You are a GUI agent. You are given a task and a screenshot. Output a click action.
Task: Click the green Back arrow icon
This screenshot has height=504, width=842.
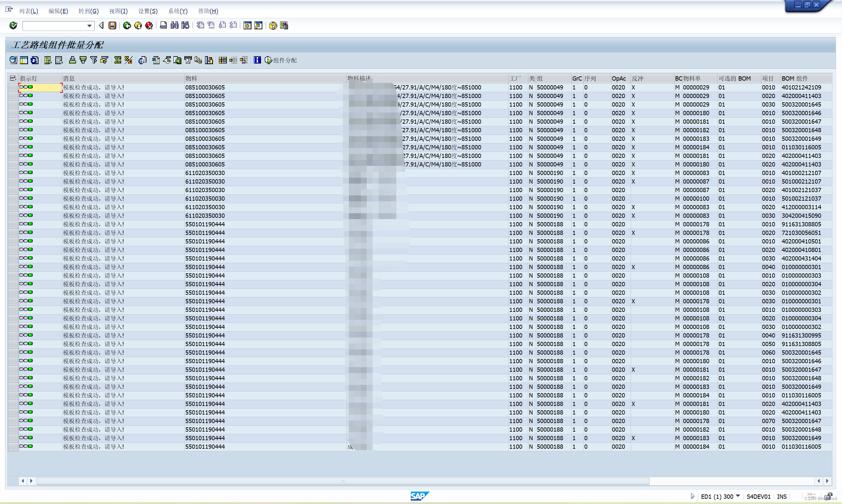[x=127, y=25]
